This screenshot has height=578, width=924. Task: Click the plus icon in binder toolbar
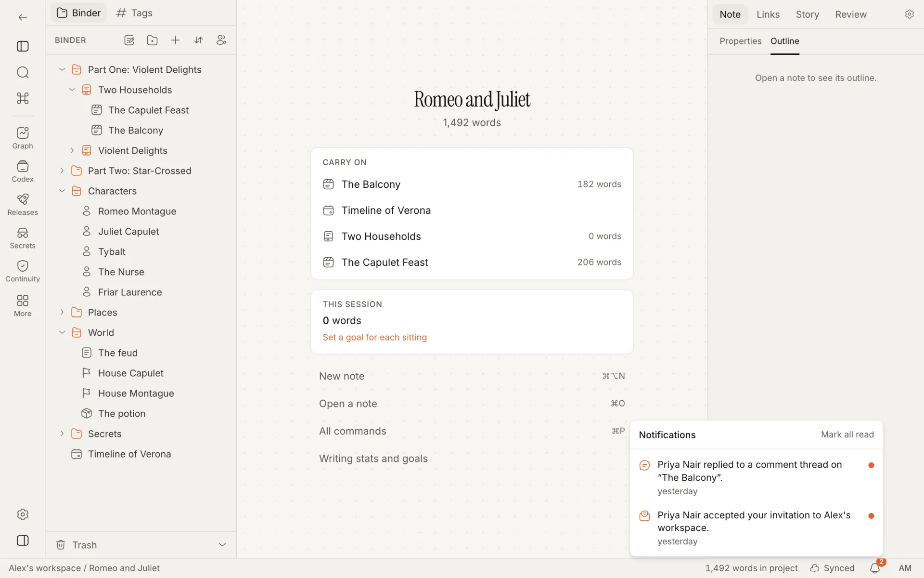coord(175,40)
